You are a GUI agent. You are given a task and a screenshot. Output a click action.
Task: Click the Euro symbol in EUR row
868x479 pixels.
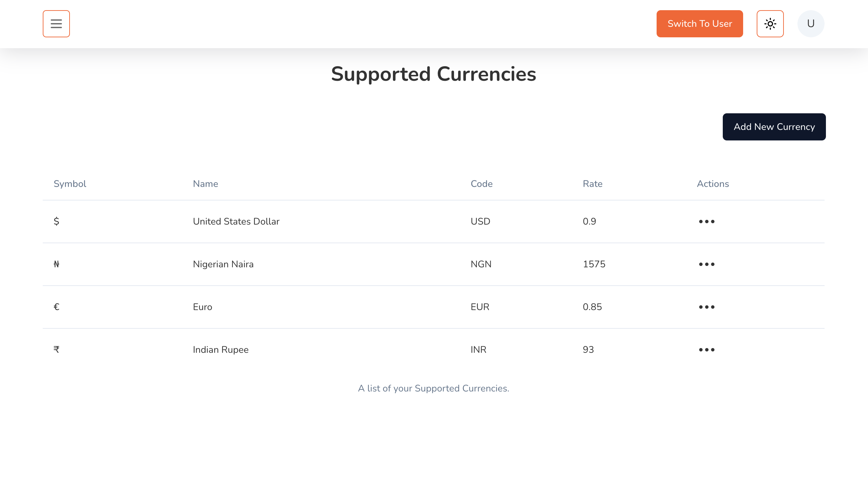[57, 307]
